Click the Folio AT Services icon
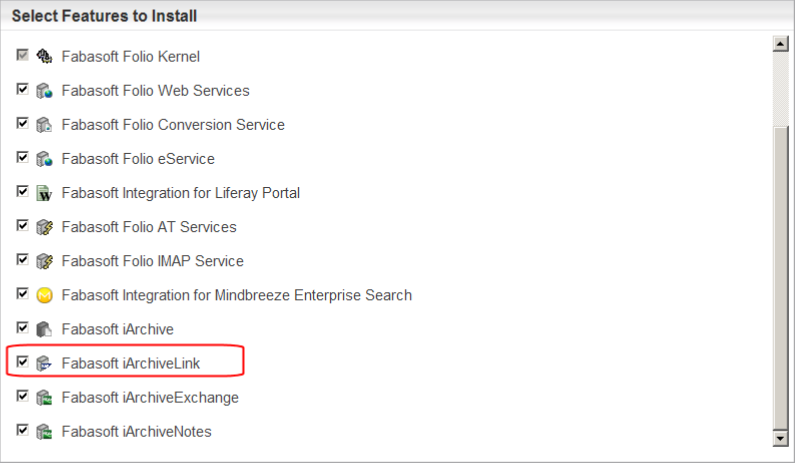This screenshot has width=795, height=463. pyautogui.click(x=44, y=227)
